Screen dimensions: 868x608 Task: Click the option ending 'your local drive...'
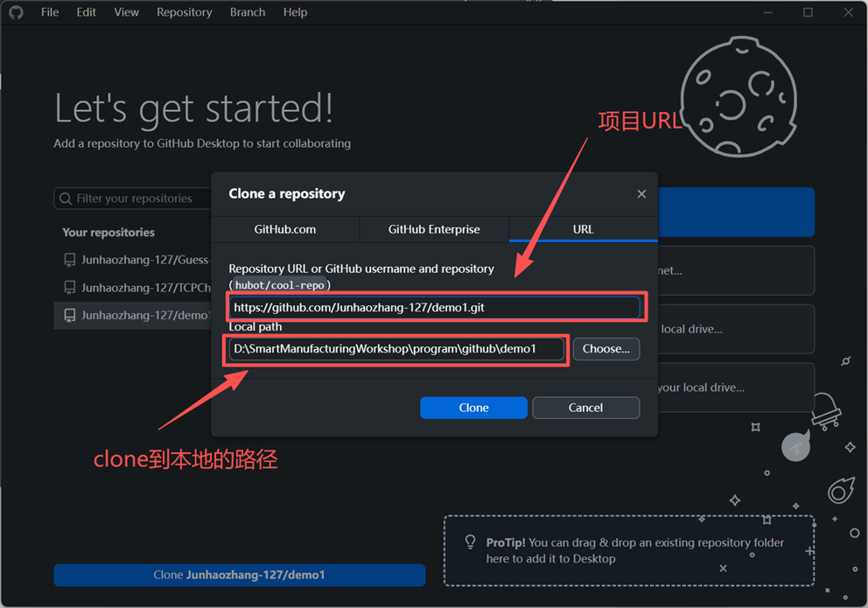click(736, 388)
